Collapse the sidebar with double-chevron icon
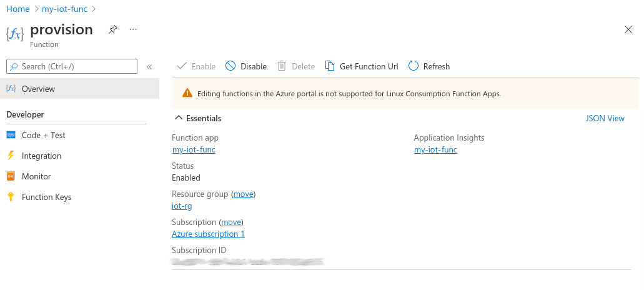This screenshot has width=644, height=290. click(x=149, y=66)
